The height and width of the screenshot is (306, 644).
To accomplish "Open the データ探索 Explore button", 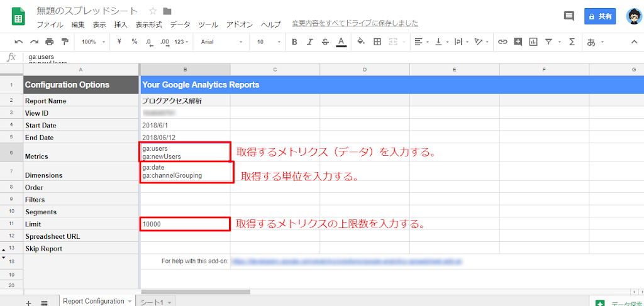I will click(616, 303).
